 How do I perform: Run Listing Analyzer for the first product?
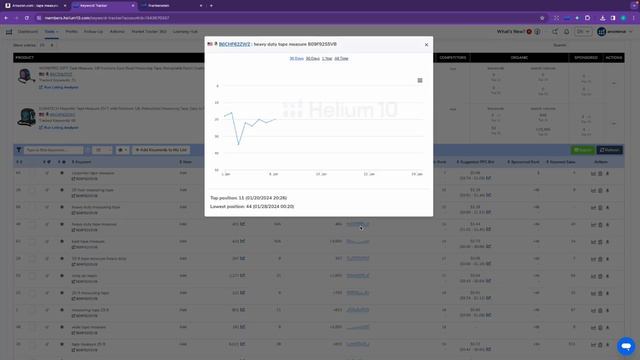pos(59,87)
